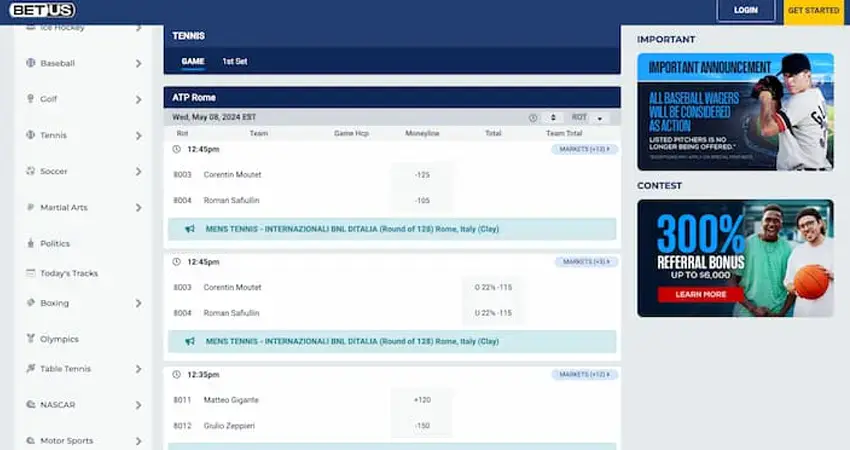The image size is (850, 450).
Task: Click the LOGIN button
Action: pos(746,10)
